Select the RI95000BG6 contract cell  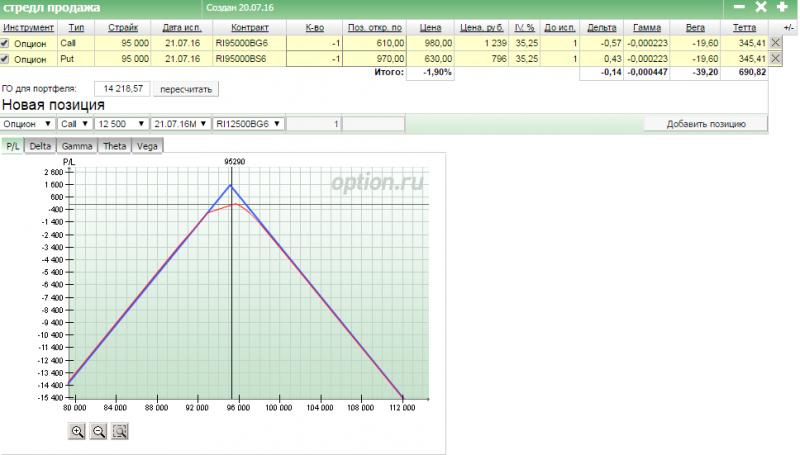pyautogui.click(x=249, y=43)
